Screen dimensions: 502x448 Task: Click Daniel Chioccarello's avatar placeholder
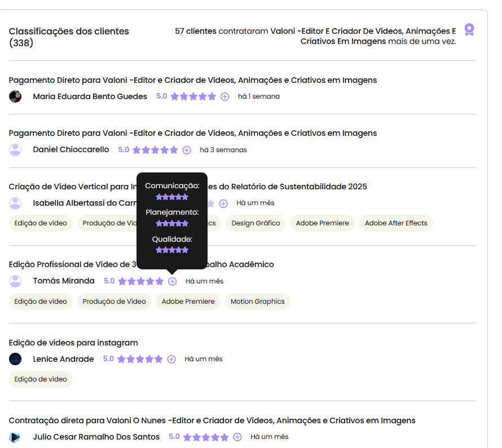pyautogui.click(x=15, y=150)
